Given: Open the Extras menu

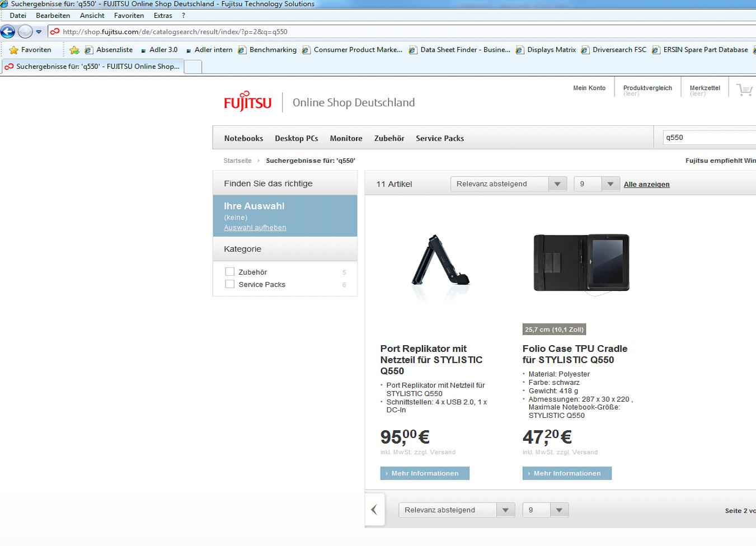Looking at the screenshot, I should coord(163,16).
